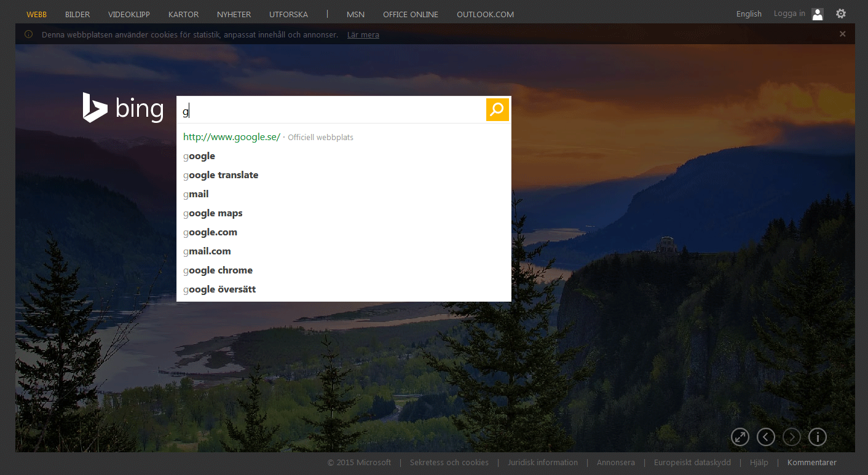Viewport: 868px width, 475px height.
Task: Go to next background image
Action: pos(792,437)
